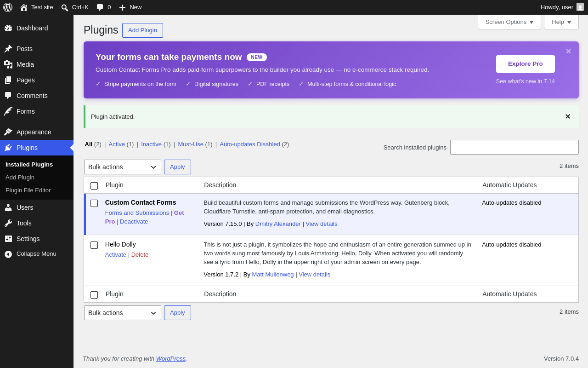588x368 pixels.
Task: Click the Explore Pro button
Action: [x=526, y=64]
